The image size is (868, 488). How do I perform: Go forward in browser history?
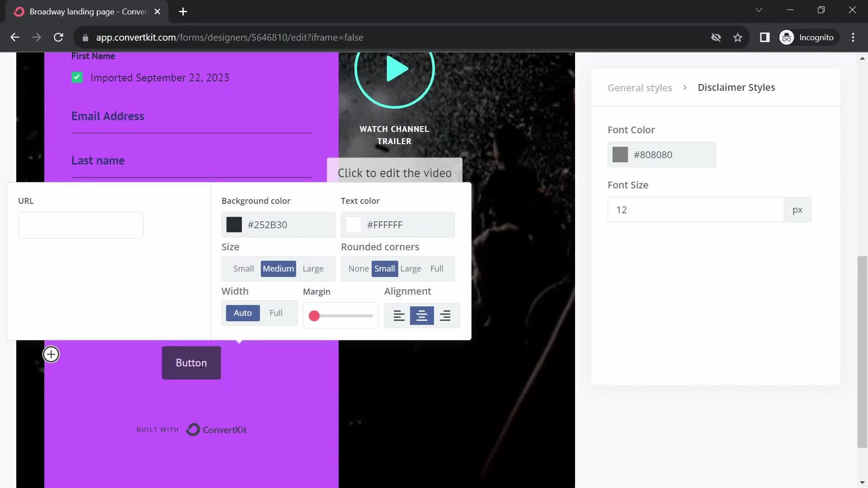pyautogui.click(x=37, y=38)
